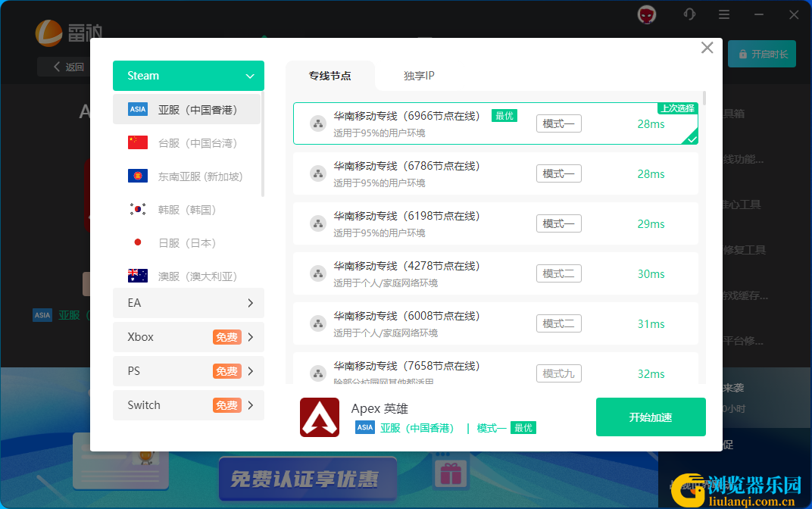Expand the Xbox platform section
Screen dimensions: 812x509
(189, 337)
